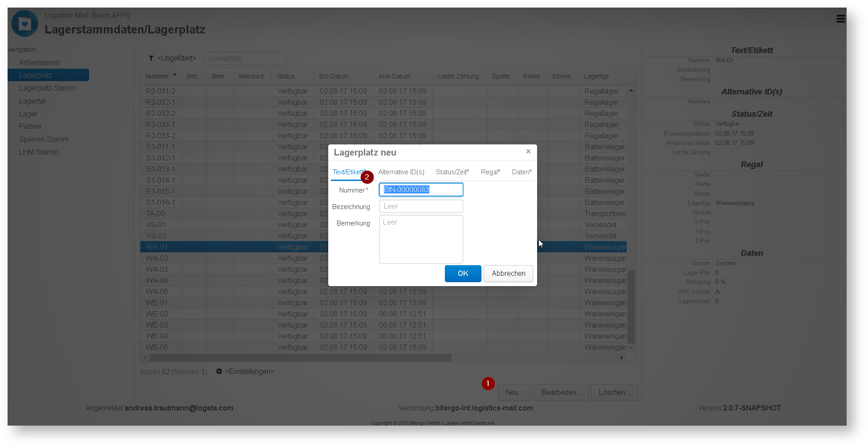This screenshot has height=447, width=868.
Task: Confirm dialog with OK button
Action: (463, 274)
